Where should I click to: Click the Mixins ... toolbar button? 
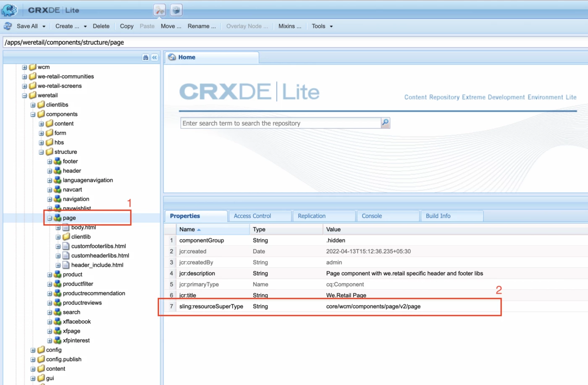point(290,26)
